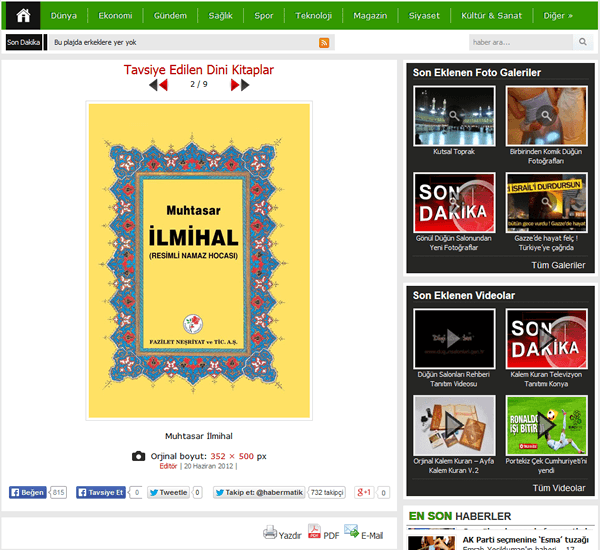This screenshot has width=600, height=550.
Task: Open the original size 352 × 500 link
Action: click(x=232, y=456)
